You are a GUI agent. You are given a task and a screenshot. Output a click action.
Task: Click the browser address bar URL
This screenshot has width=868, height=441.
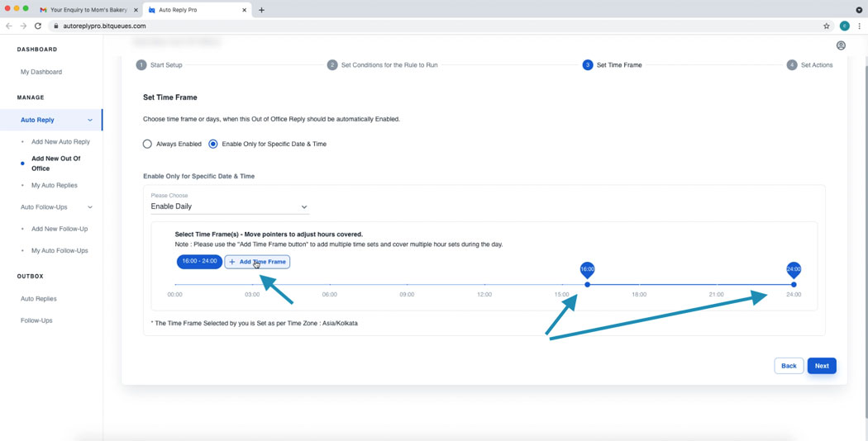(105, 26)
